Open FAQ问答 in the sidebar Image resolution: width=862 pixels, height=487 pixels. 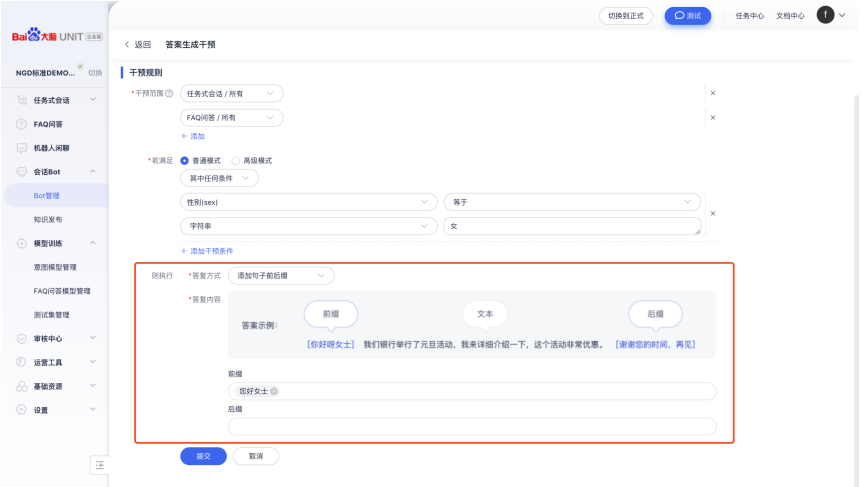48,124
